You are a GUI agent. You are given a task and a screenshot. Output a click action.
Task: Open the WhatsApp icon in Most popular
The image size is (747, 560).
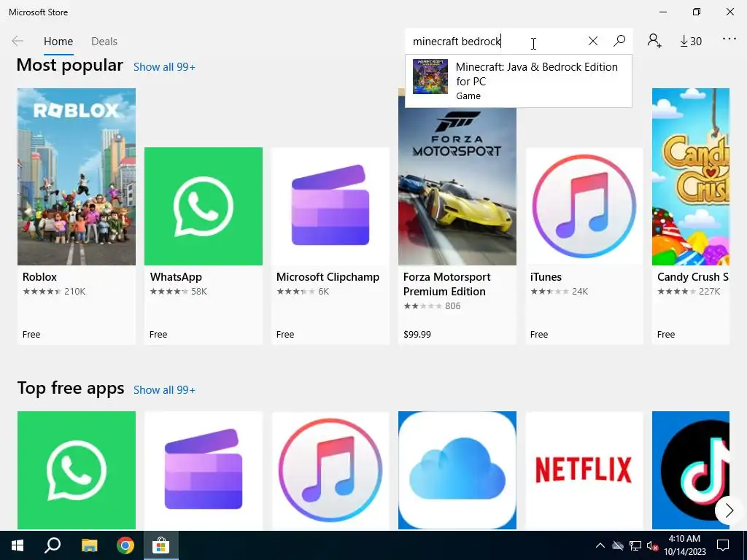[x=204, y=206]
